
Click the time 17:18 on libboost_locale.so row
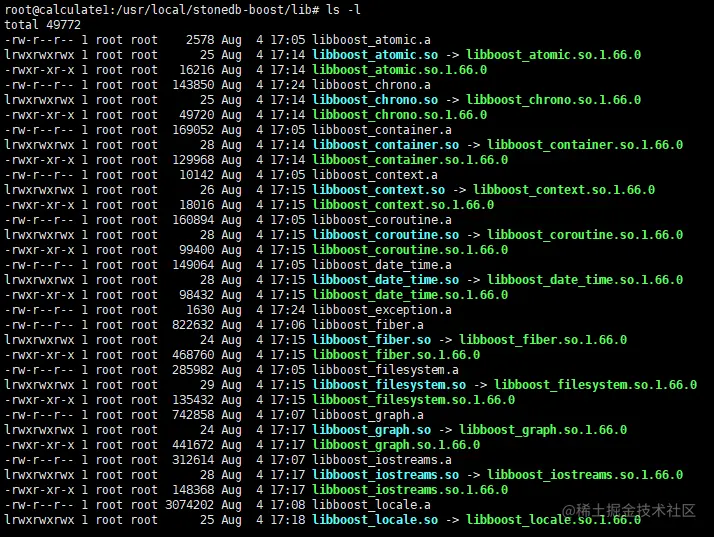tap(288, 521)
